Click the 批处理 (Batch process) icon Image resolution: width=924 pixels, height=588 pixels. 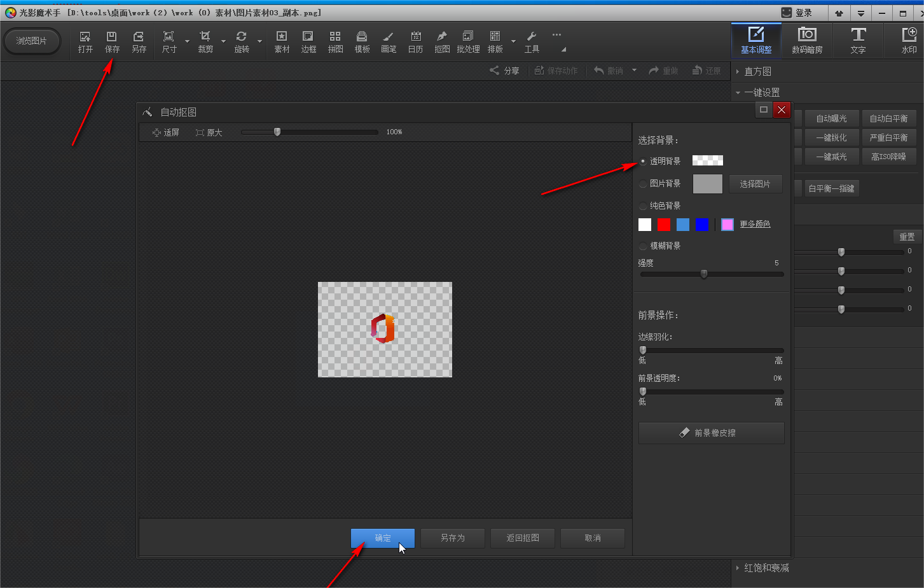click(x=468, y=42)
